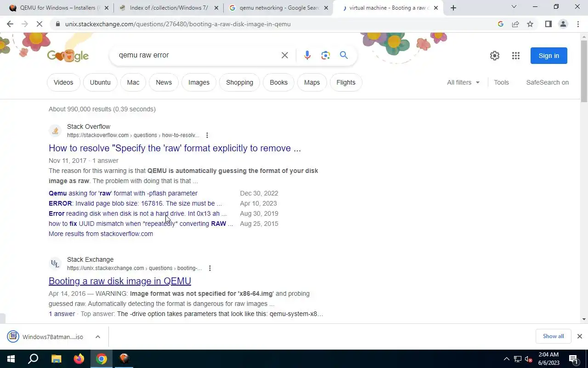Open 'ERROR: Invalid page blob size' link
The width and height of the screenshot is (588, 368).
[135, 203]
